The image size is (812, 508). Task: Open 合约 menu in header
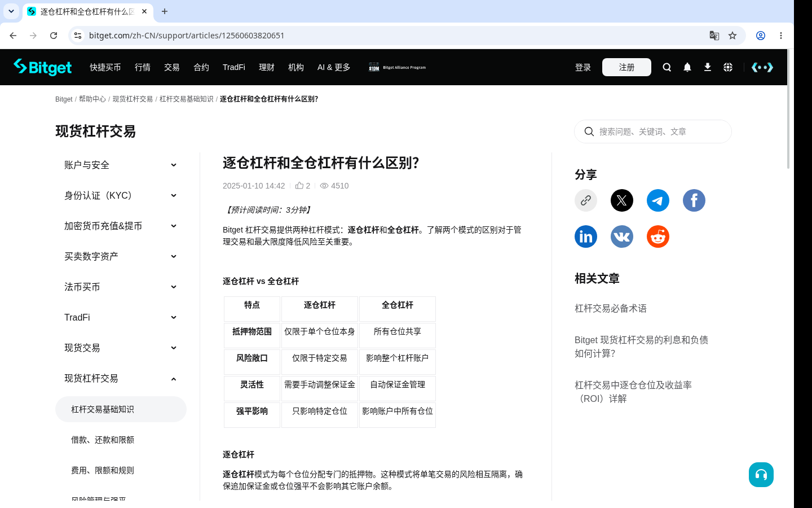(201, 67)
